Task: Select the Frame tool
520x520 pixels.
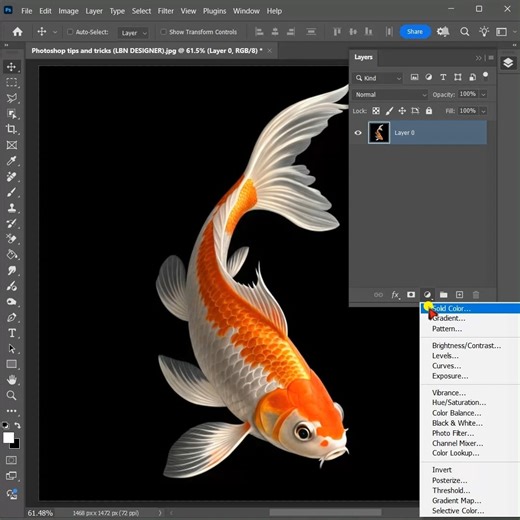Action: click(12, 145)
